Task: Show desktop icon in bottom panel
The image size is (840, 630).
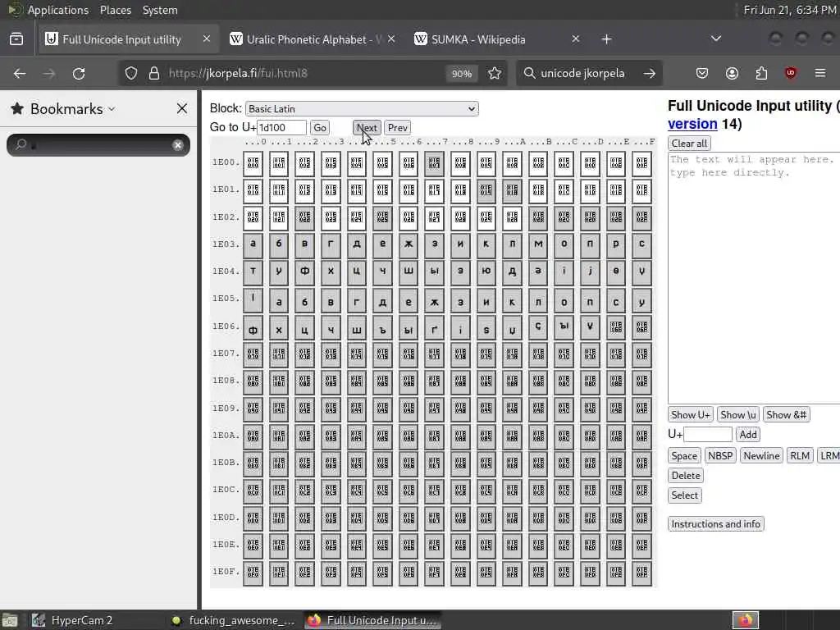Action: (10, 620)
